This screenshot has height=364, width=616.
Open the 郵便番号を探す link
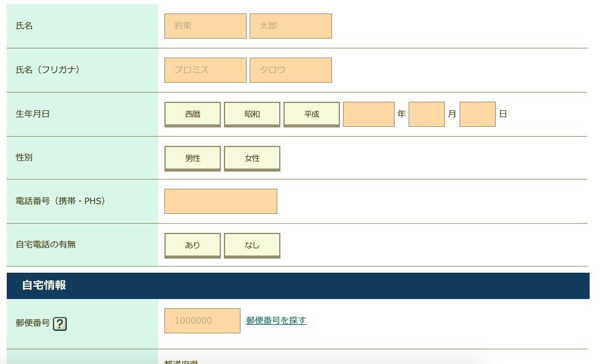276,320
